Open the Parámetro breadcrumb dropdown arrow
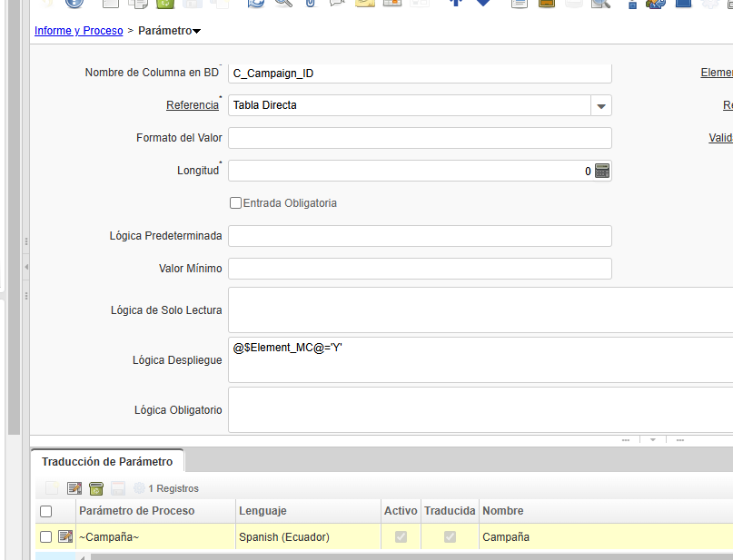 pyautogui.click(x=198, y=32)
